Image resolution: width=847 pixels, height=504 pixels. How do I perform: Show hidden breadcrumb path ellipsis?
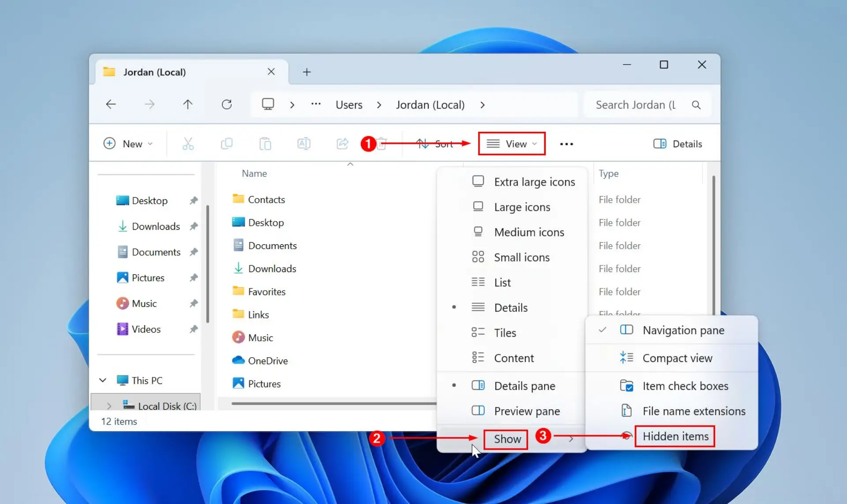click(316, 104)
